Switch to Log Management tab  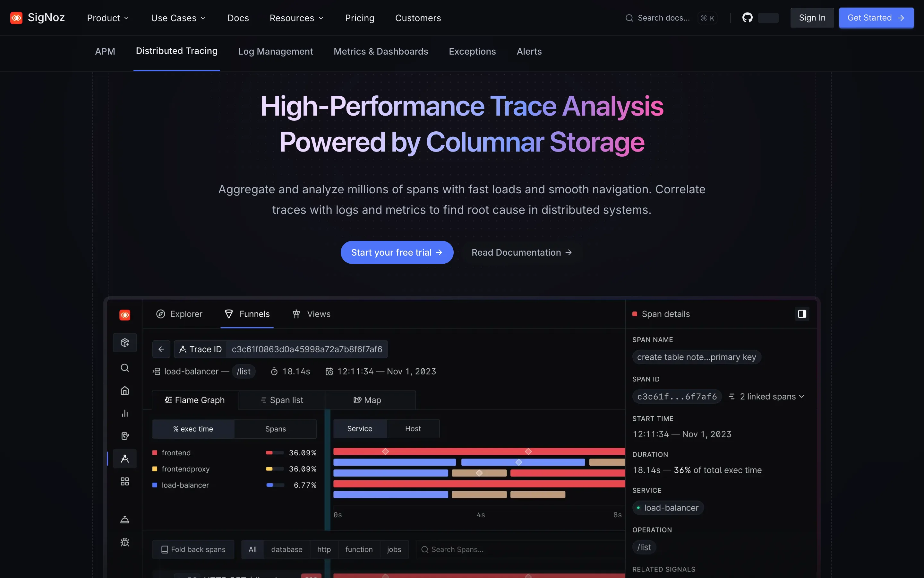click(275, 51)
